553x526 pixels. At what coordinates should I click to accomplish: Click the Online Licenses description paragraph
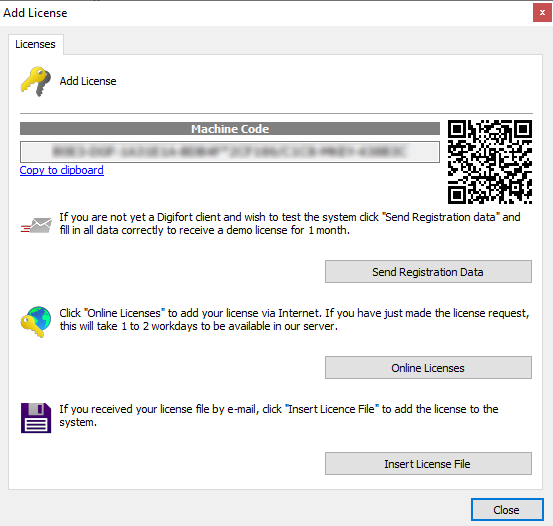[294, 320]
